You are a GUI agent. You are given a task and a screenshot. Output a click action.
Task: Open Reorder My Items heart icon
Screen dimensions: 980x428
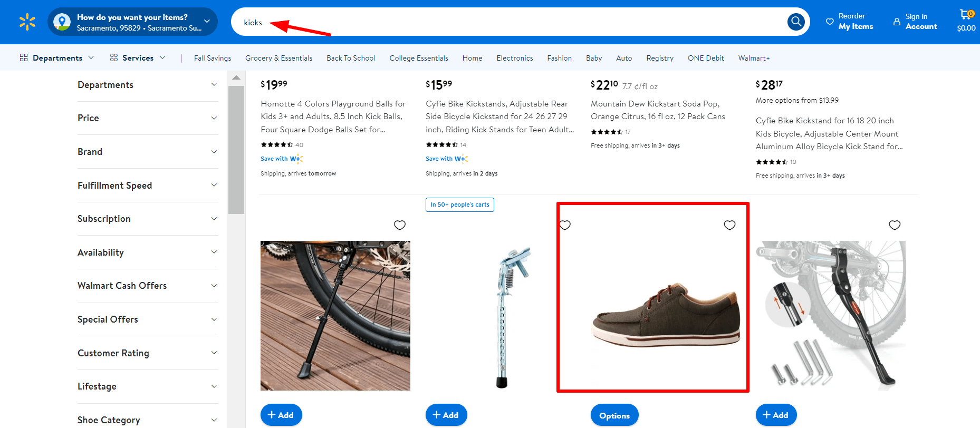tap(830, 22)
